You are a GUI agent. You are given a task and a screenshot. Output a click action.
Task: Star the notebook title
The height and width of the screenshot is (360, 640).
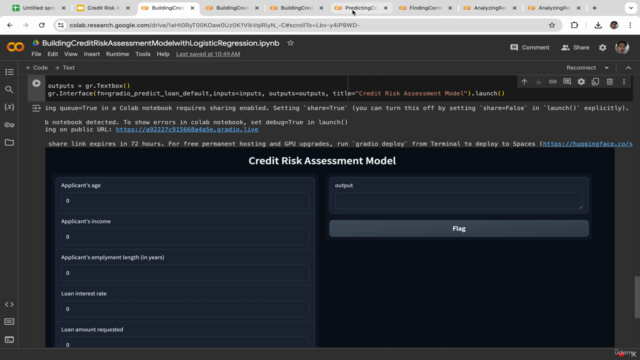pos(290,43)
